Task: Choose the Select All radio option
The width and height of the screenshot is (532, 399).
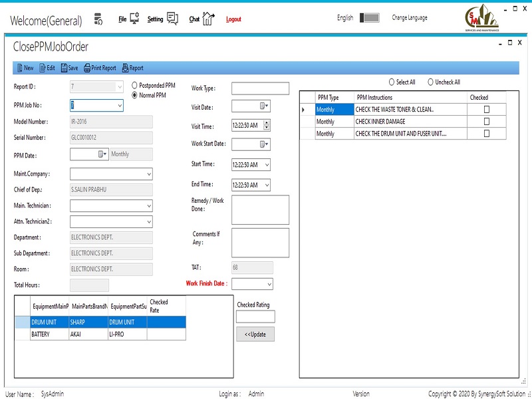Action: point(391,82)
